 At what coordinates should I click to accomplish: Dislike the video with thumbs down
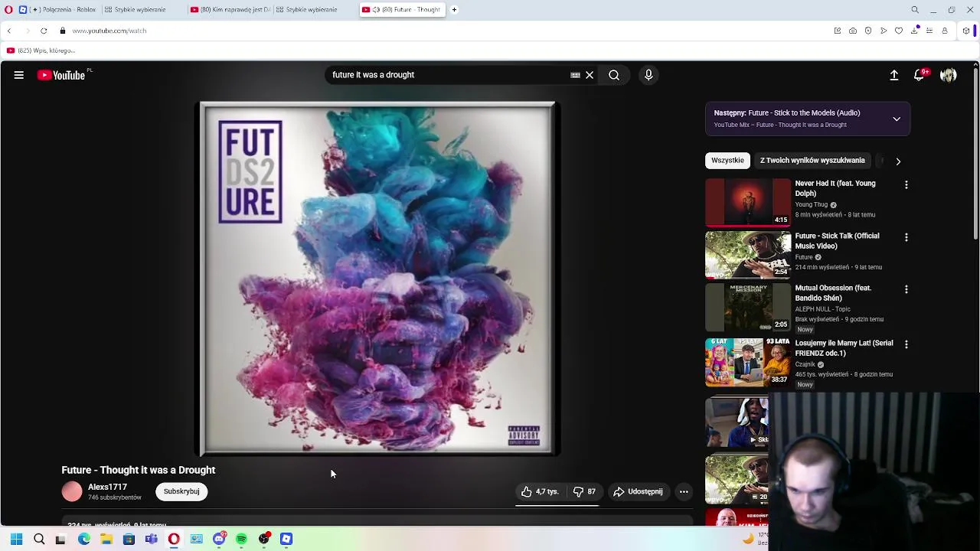[x=584, y=491]
